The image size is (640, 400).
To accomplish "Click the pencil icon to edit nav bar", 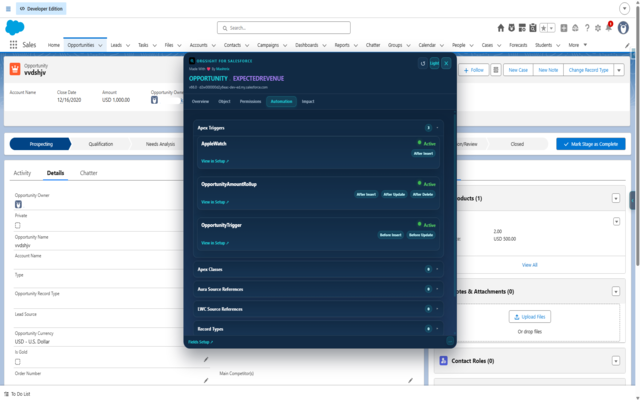I will [x=627, y=45].
